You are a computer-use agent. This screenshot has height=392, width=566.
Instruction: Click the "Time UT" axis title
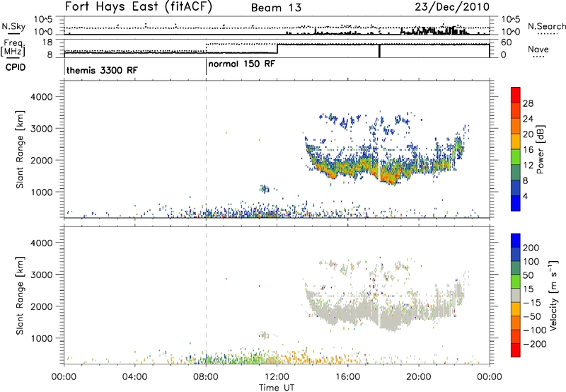point(277,388)
